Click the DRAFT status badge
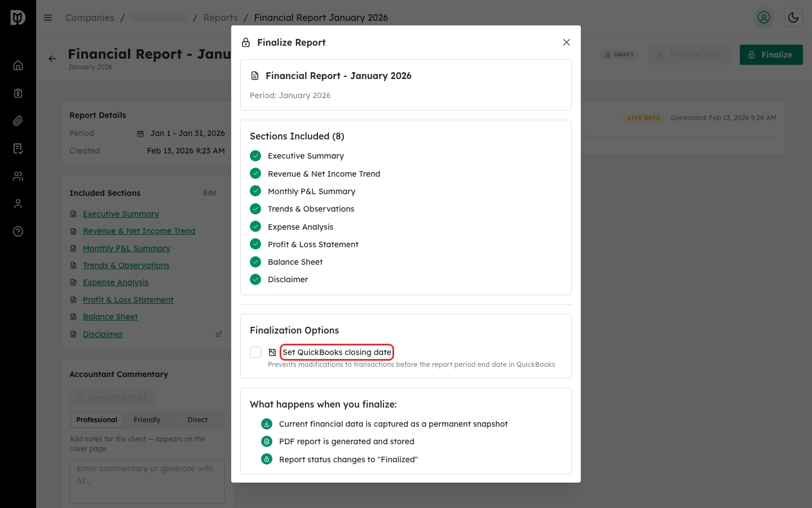 click(620, 54)
